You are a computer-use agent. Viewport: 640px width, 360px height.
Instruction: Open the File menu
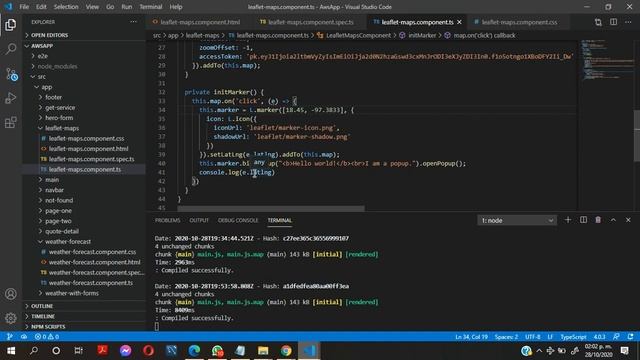click(x=24, y=7)
